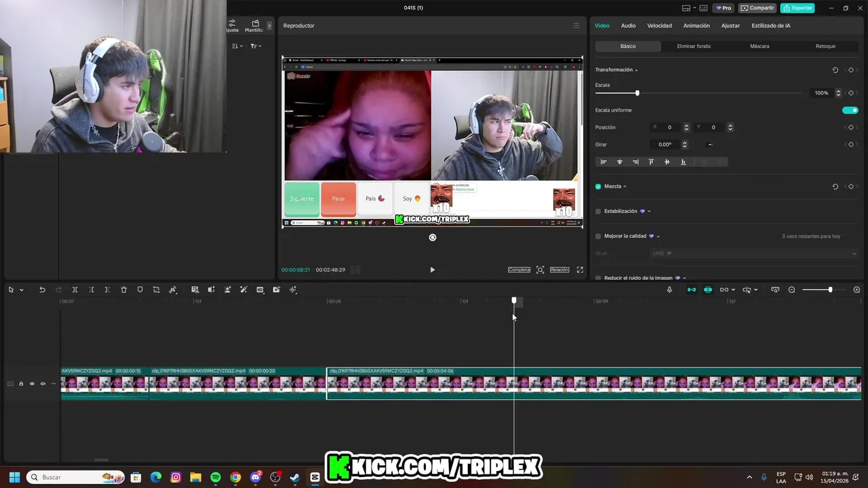868x488 pixels.
Task: Enable the Mejorar la calidad checkbox
Action: tap(598, 237)
